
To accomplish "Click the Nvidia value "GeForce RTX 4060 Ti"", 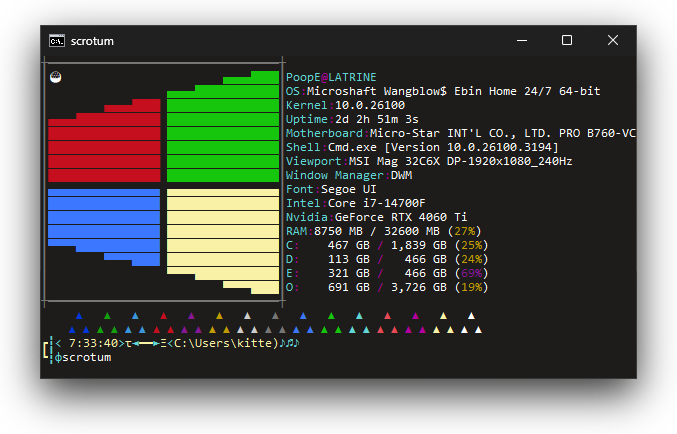I will click(x=401, y=217).
